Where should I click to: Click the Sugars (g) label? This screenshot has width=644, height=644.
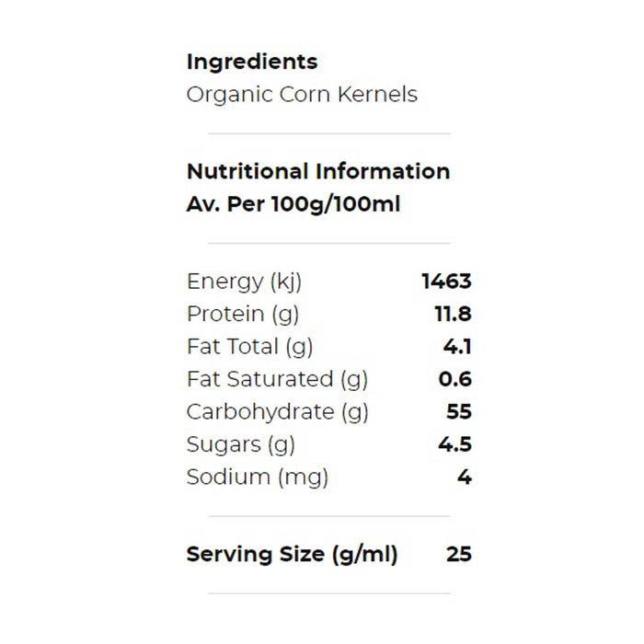(x=240, y=444)
